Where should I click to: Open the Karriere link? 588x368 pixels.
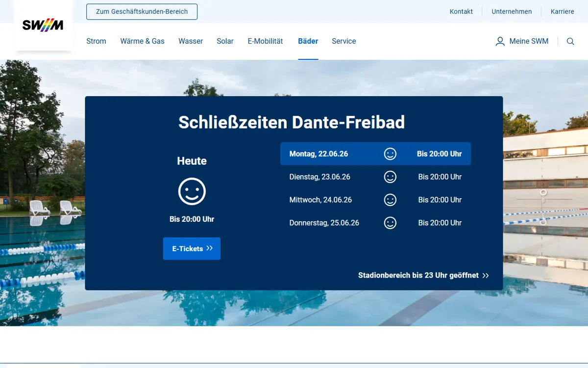point(562,12)
